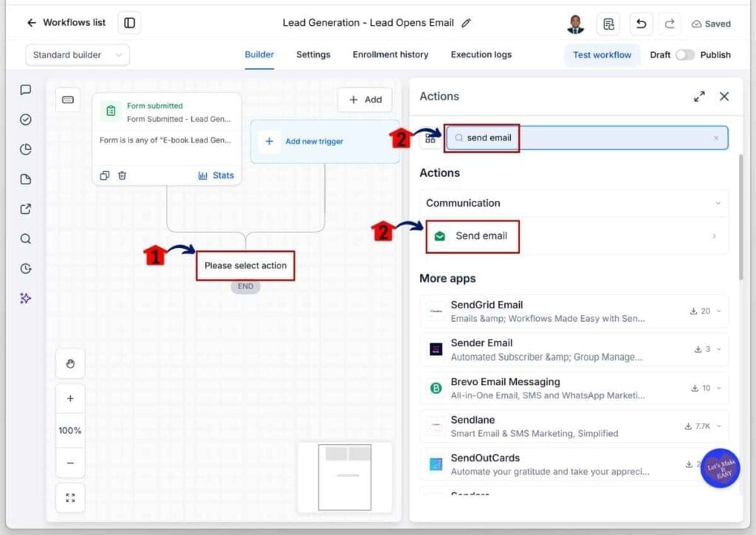The height and width of the screenshot is (535, 756).
Task: Expand Sendlane chevron
Action: tap(718, 426)
